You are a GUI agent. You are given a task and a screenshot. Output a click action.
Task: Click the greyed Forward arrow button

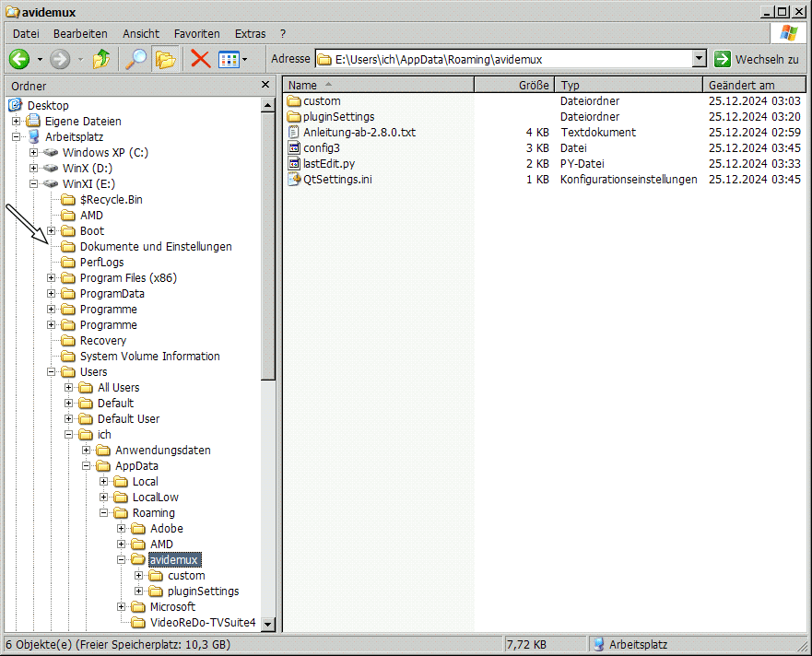point(60,60)
